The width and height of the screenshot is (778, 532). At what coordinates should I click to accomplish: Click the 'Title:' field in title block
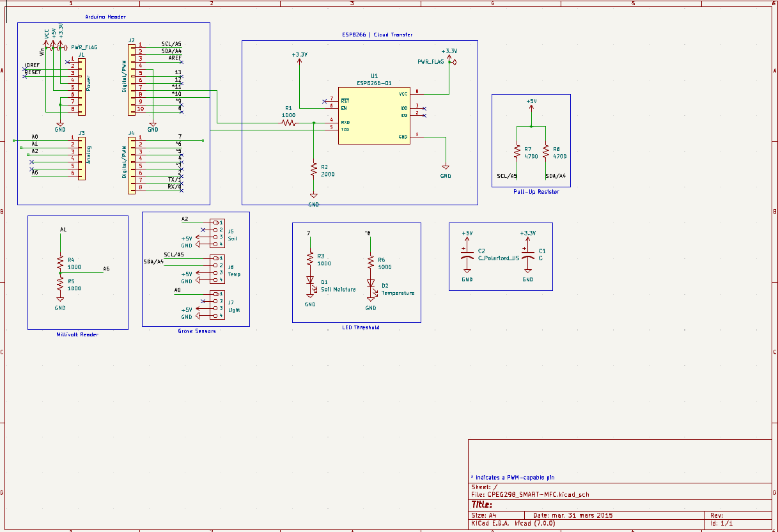(483, 505)
